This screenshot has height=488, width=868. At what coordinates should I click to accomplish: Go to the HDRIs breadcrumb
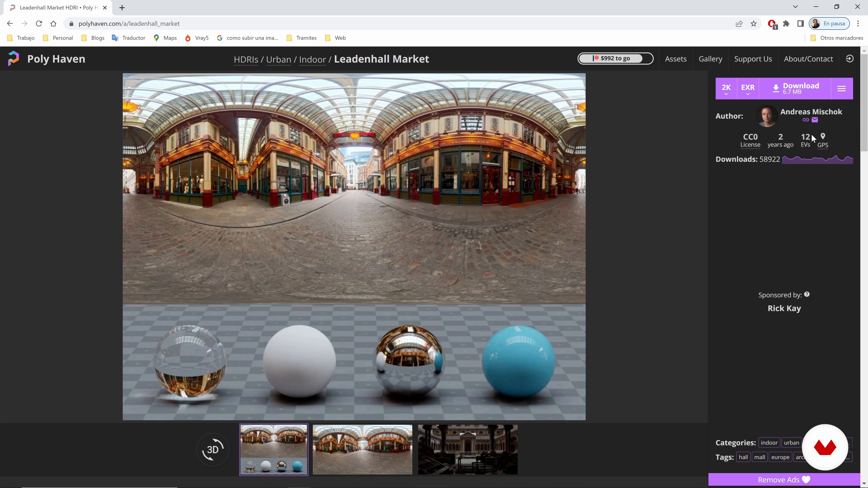[246, 59]
